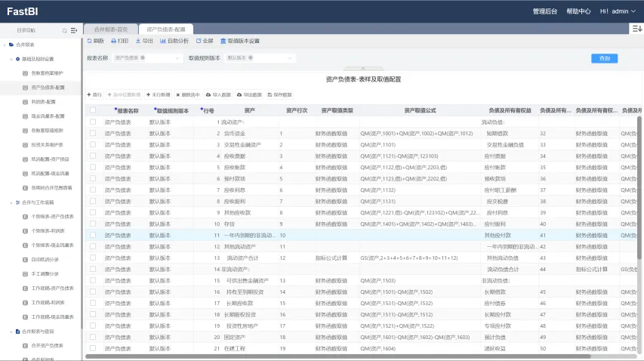Click the icon beside 个别报表-利润表
The width and height of the screenshot is (644, 361).
[x=25, y=231]
